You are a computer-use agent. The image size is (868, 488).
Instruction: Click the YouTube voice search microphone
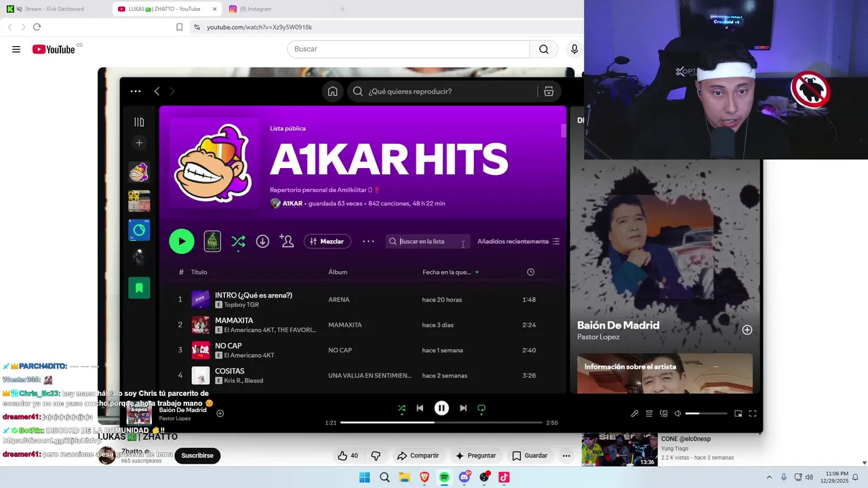tap(574, 49)
